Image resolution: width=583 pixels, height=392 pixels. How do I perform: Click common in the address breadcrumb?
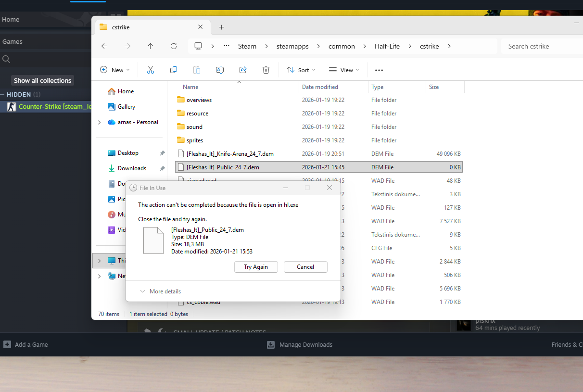coord(342,46)
